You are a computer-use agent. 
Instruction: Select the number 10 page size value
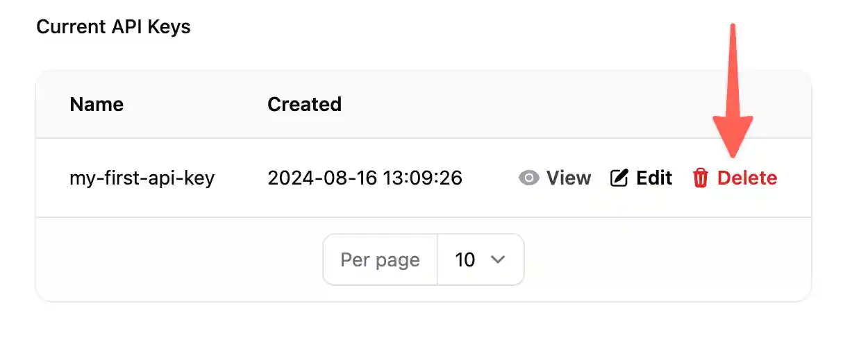pyautogui.click(x=465, y=260)
